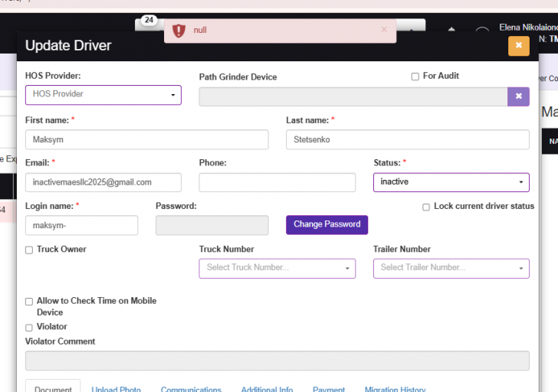Dismiss the null error notification

click(x=384, y=30)
